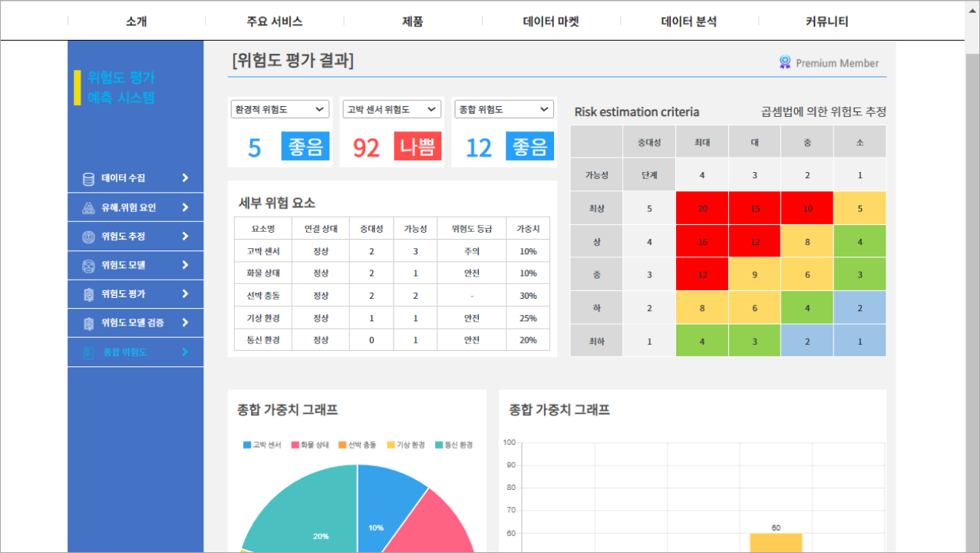
Task: Open the 데이터 마켓 top menu
Action: coord(551,22)
